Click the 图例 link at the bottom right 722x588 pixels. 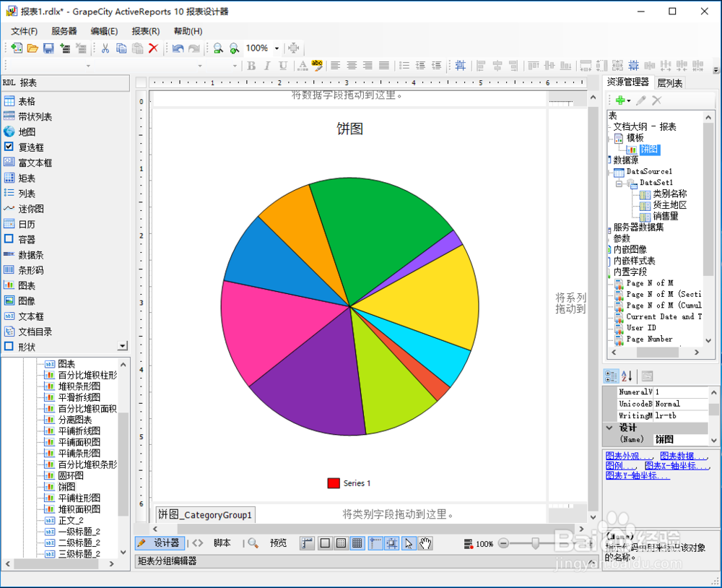(617, 464)
